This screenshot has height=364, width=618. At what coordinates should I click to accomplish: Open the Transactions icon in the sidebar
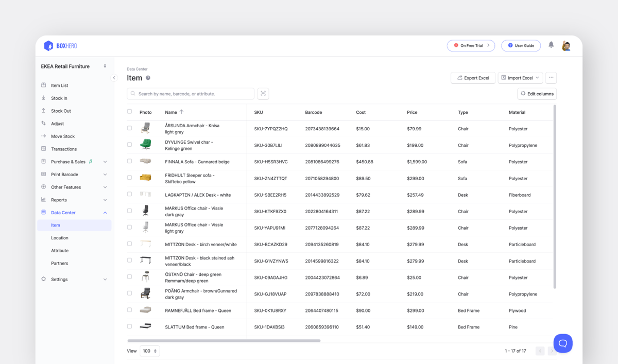pyautogui.click(x=43, y=149)
